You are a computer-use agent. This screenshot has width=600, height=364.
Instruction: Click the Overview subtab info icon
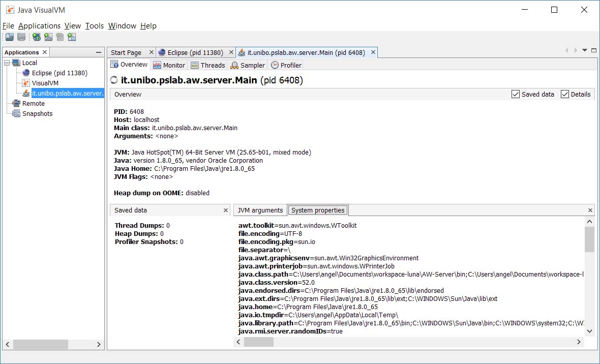tap(114, 64)
